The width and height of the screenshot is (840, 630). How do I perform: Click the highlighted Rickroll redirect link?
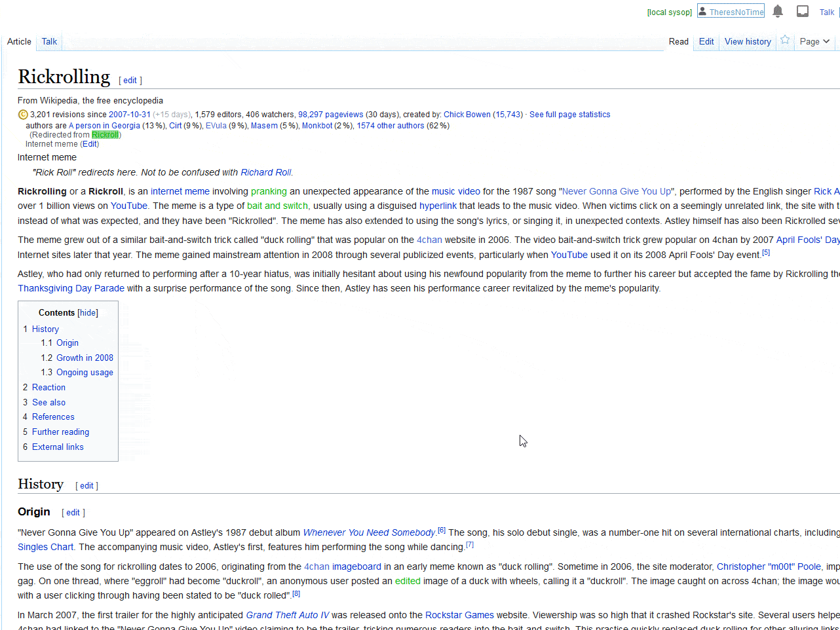coord(105,135)
